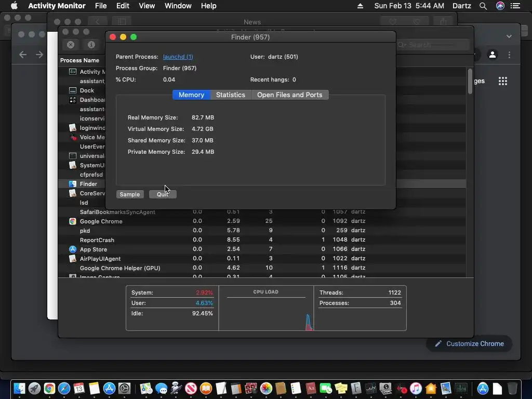Image resolution: width=532 pixels, height=399 pixels.
Task: Open Launchpad from the Dock
Action: (34, 389)
